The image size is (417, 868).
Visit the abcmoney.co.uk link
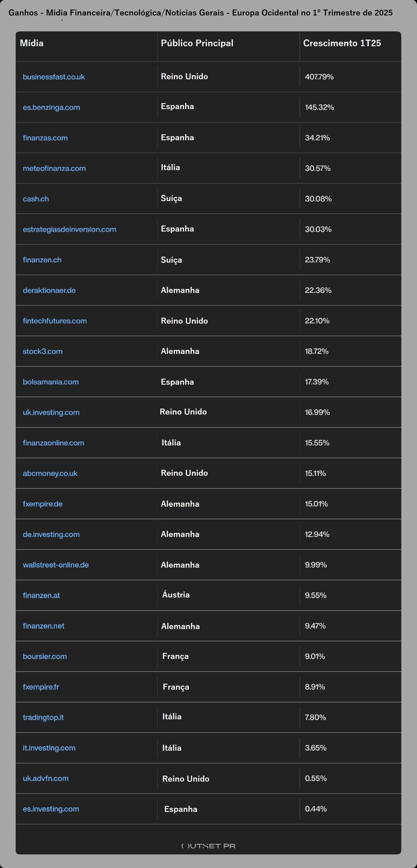[50, 474]
